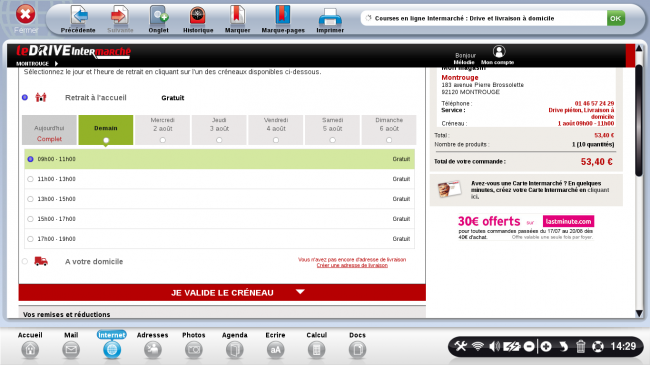650x365 pixels.
Task: Open the Mail application in dock
Action: click(x=71, y=345)
